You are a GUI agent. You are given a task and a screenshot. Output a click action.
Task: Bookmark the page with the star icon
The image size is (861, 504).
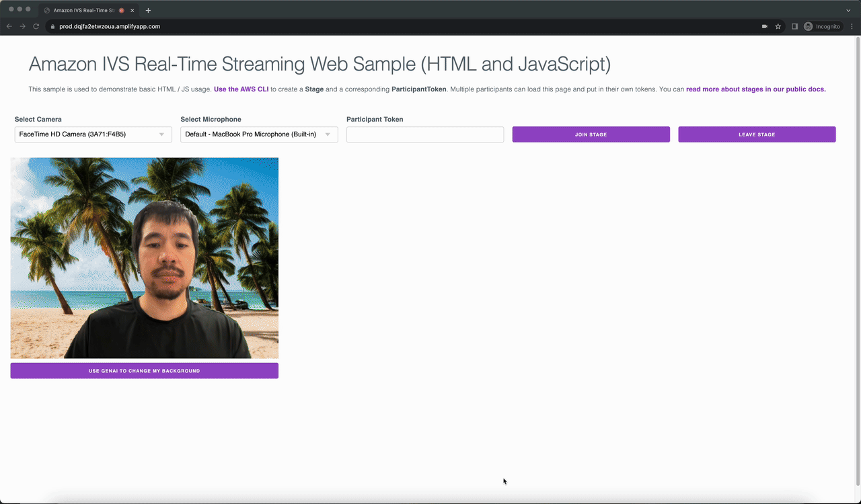pyautogui.click(x=778, y=26)
